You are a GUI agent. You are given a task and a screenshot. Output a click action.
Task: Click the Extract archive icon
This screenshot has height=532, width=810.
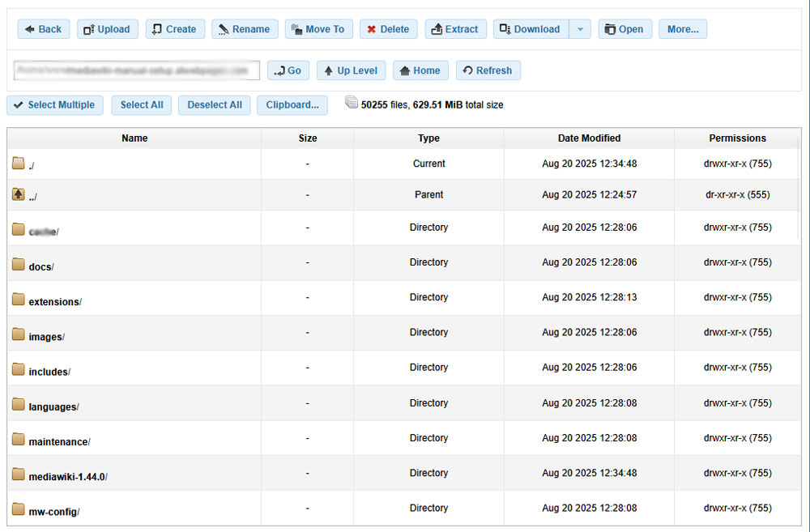pos(437,28)
